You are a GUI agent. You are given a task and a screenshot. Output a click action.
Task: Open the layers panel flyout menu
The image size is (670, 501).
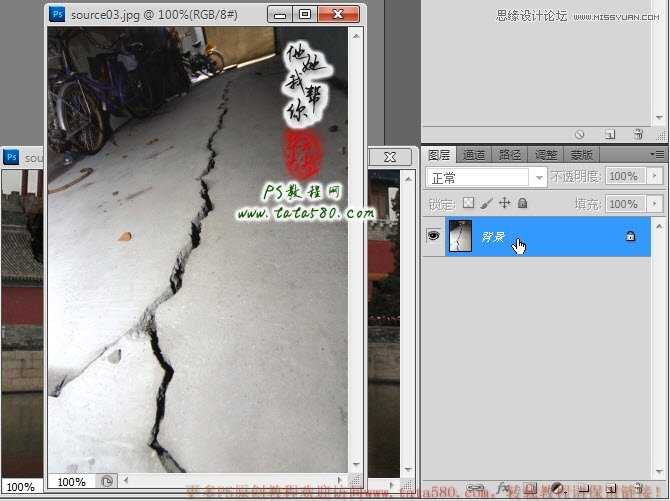[657, 154]
